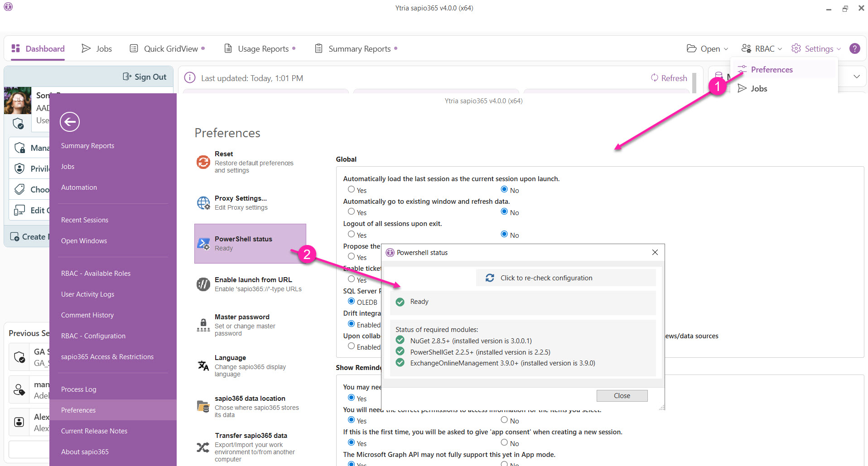Open the Settings dropdown
Screen dimensions: 868x466
[816, 48]
